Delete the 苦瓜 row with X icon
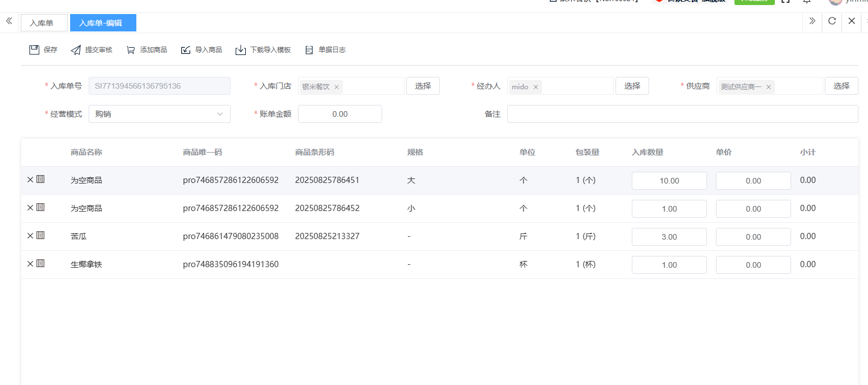The height and width of the screenshot is (385, 868). [30, 236]
